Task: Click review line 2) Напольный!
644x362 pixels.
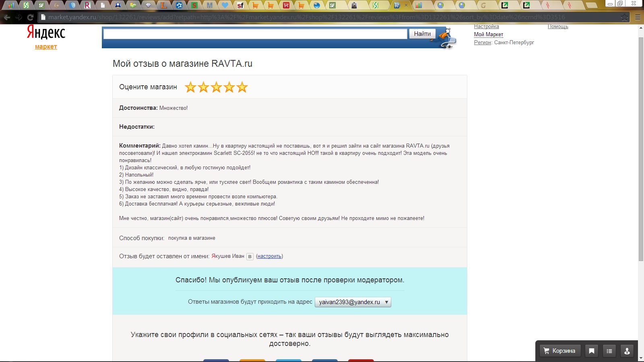Action: tap(136, 175)
